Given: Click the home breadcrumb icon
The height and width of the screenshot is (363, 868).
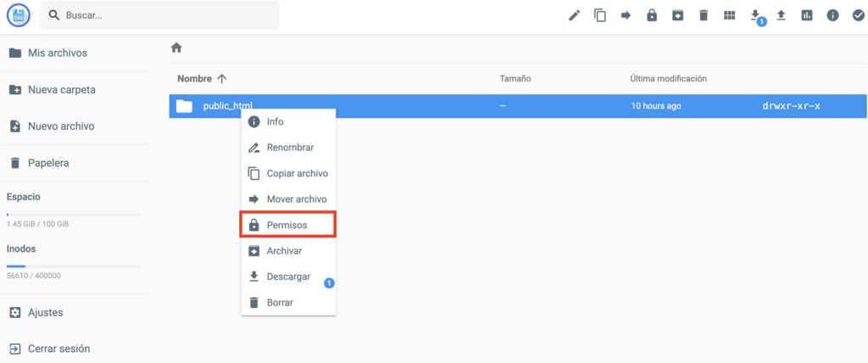Looking at the screenshot, I should 176,47.
